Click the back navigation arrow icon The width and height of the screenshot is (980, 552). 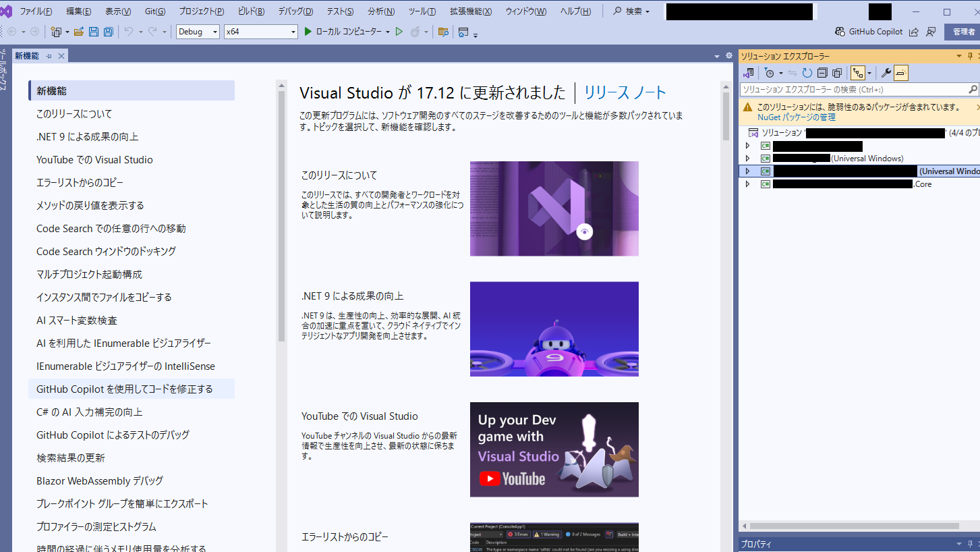tap(12, 32)
